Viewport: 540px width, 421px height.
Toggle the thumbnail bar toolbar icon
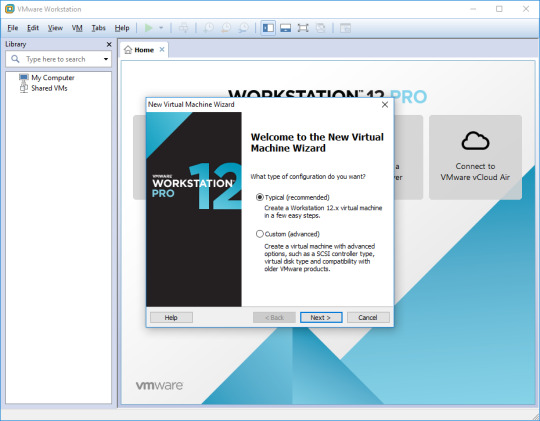point(285,28)
